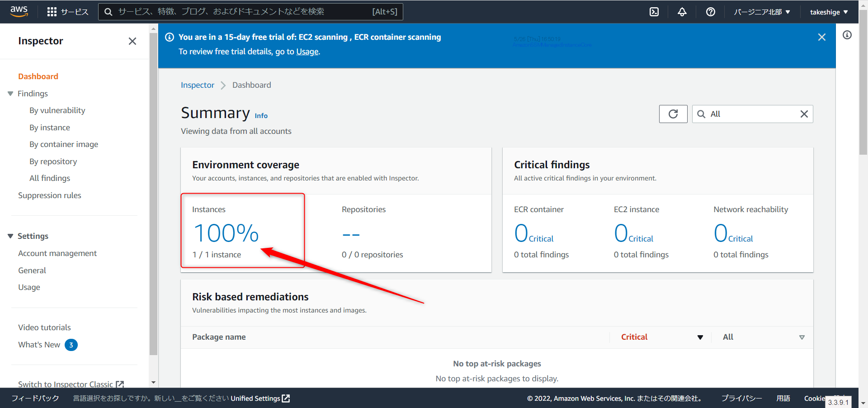
Task: Dismiss the free trial banner
Action: (822, 37)
